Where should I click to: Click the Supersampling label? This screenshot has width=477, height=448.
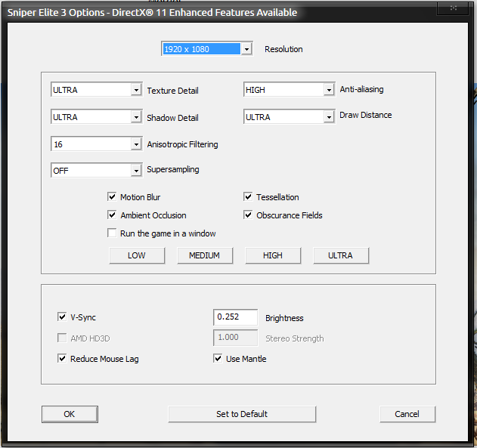click(x=173, y=169)
